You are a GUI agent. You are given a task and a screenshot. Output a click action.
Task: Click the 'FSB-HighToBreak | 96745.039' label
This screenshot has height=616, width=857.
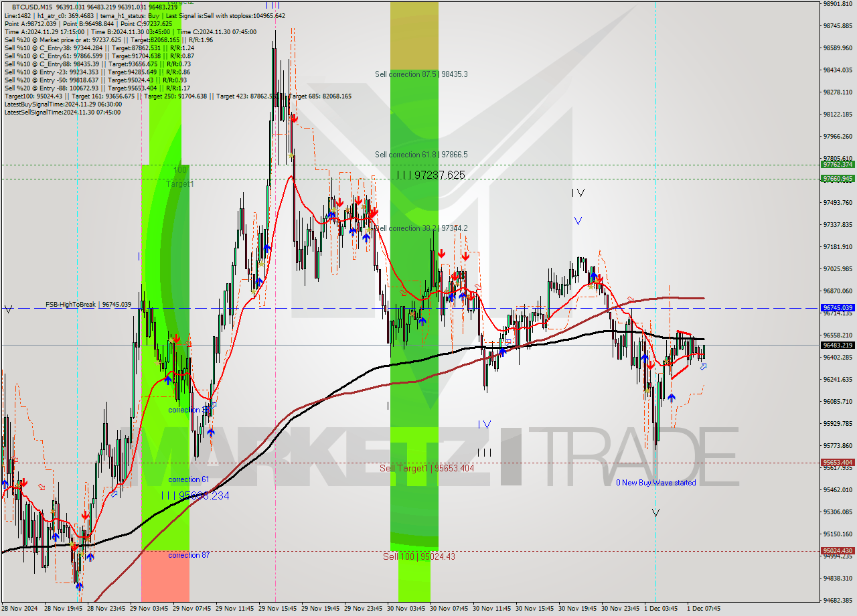pos(88,305)
